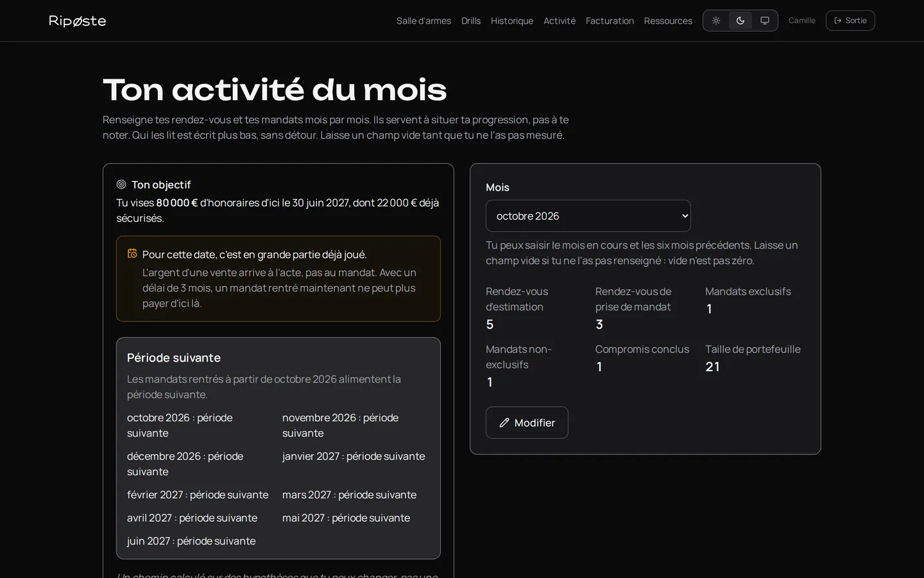Click Modifier button to edit values
The height and width of the screenshot is (578, 924).
527,423
